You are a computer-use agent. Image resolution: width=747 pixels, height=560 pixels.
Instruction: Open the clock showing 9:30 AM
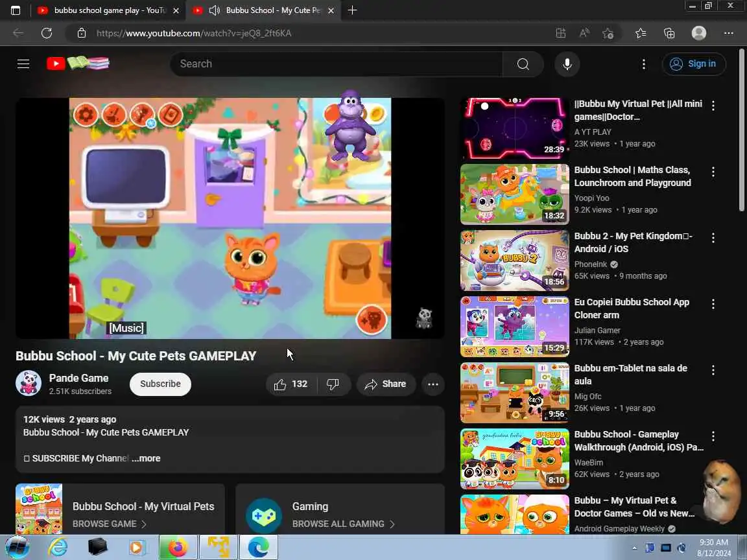713,548
